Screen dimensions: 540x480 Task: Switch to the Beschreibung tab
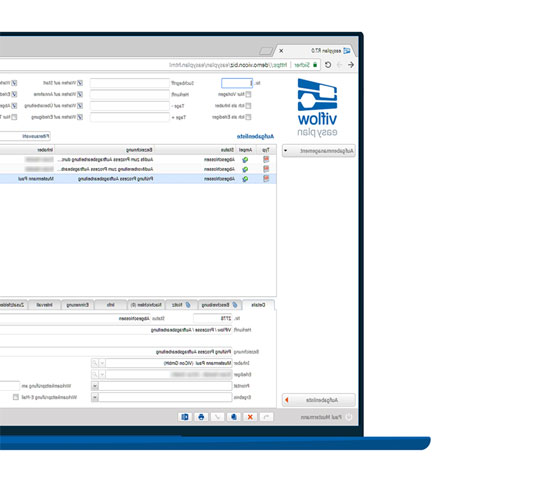coord(219,305)
